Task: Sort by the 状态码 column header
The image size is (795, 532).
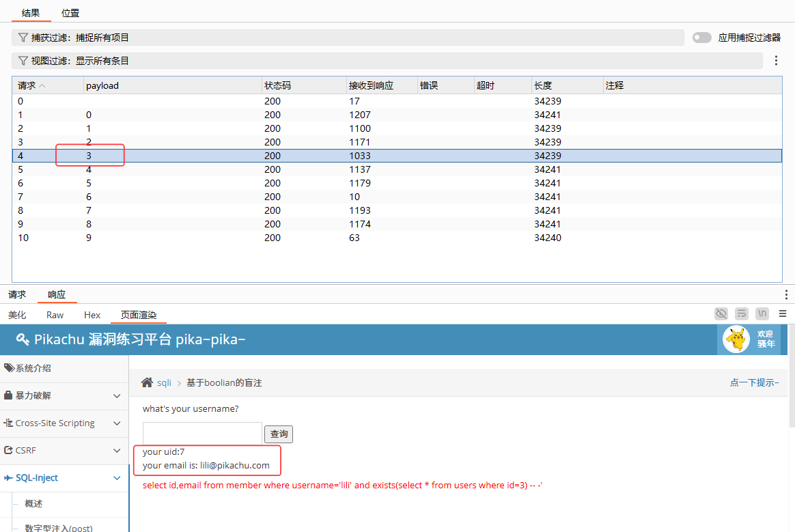Action: pyautogui.click(x=304, y=86)
